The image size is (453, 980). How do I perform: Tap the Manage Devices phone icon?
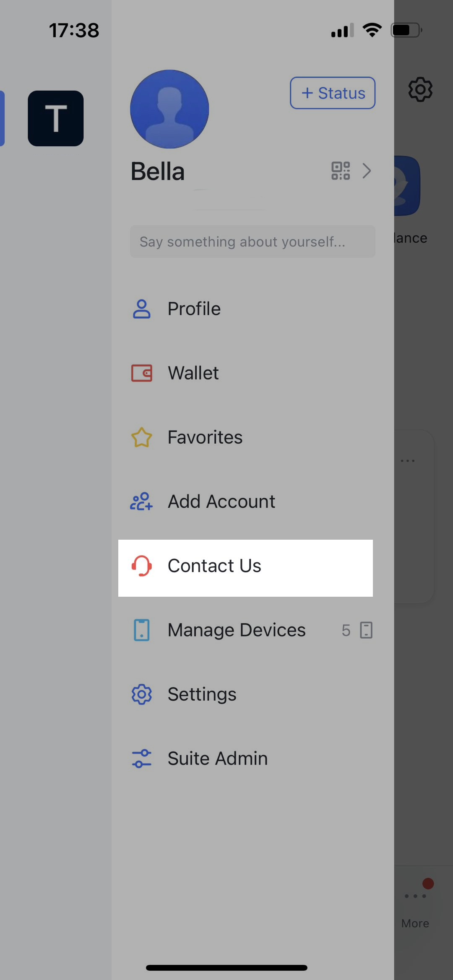click(x=142, y=630)
